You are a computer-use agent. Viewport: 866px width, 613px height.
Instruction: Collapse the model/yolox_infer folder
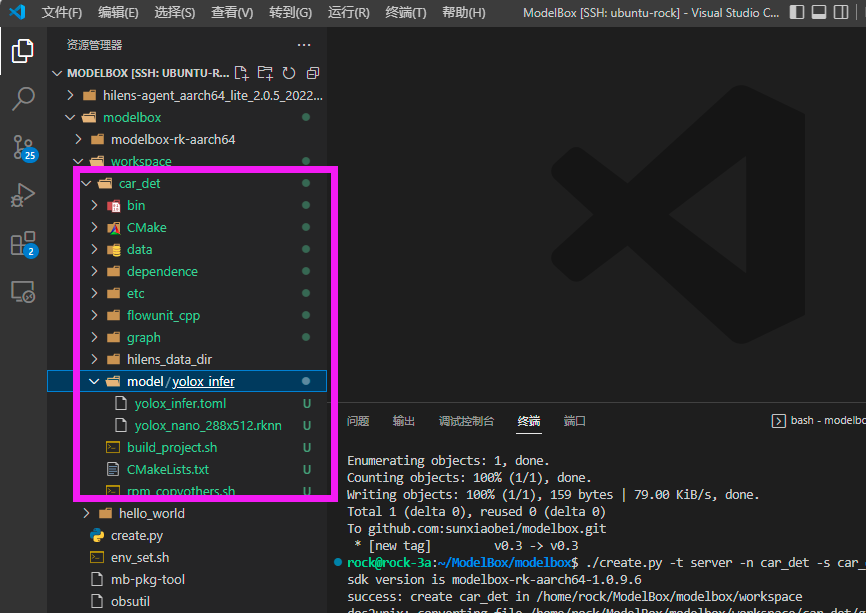tap(94, 381)
